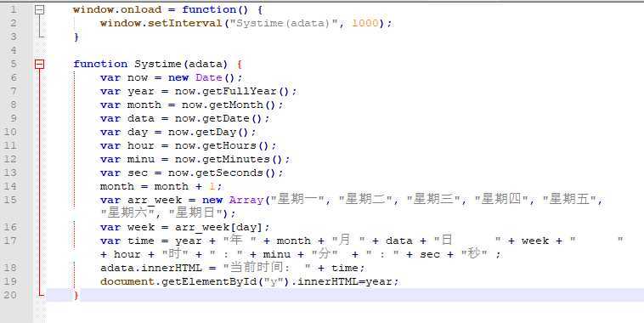The image size is (644, 323).
Task: Click line number 1 in the gutter
Action: click(14, 9)
